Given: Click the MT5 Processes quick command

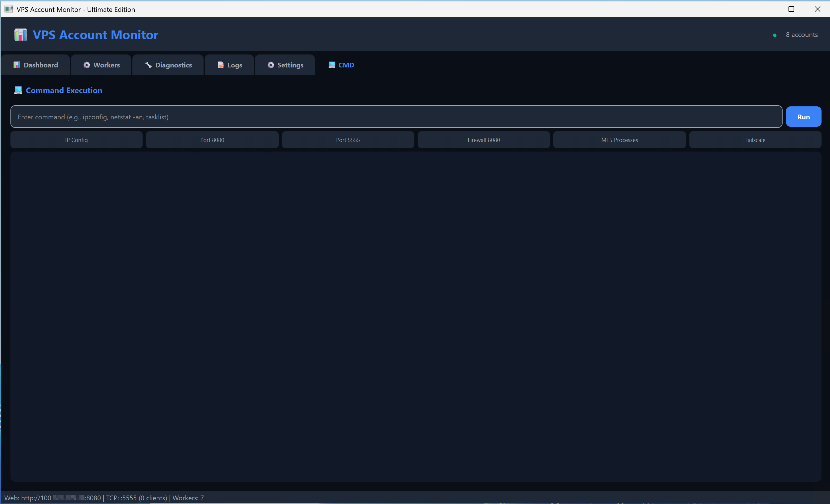Looking at the screenshot, I should coord(619,140).
